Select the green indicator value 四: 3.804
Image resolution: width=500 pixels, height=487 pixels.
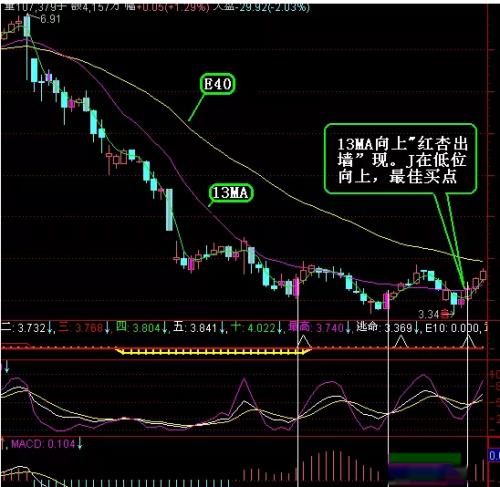[138, 328]
